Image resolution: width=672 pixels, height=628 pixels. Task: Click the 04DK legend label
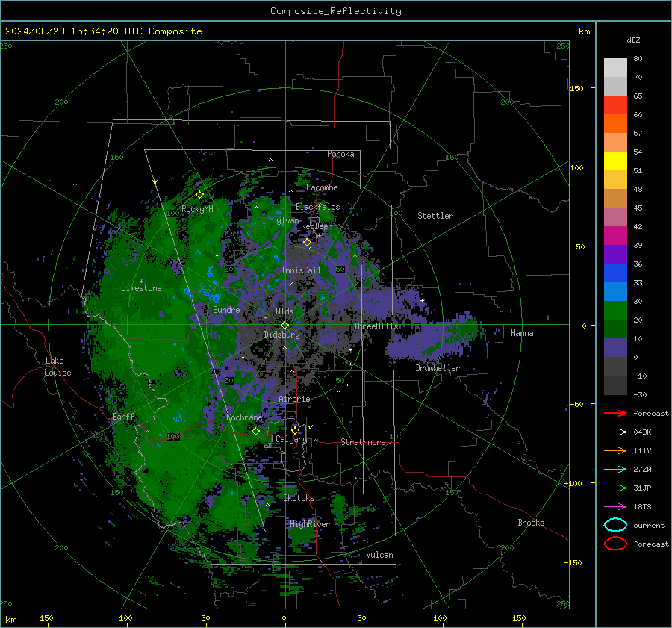(642, 432)
